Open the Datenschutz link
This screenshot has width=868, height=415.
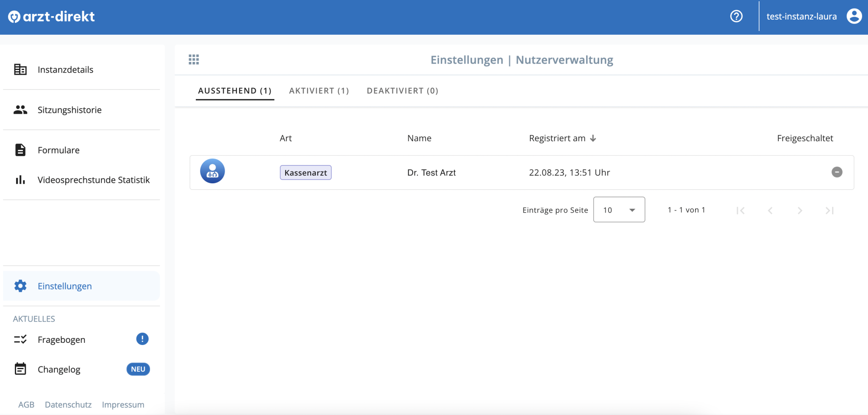click(68, 405)
